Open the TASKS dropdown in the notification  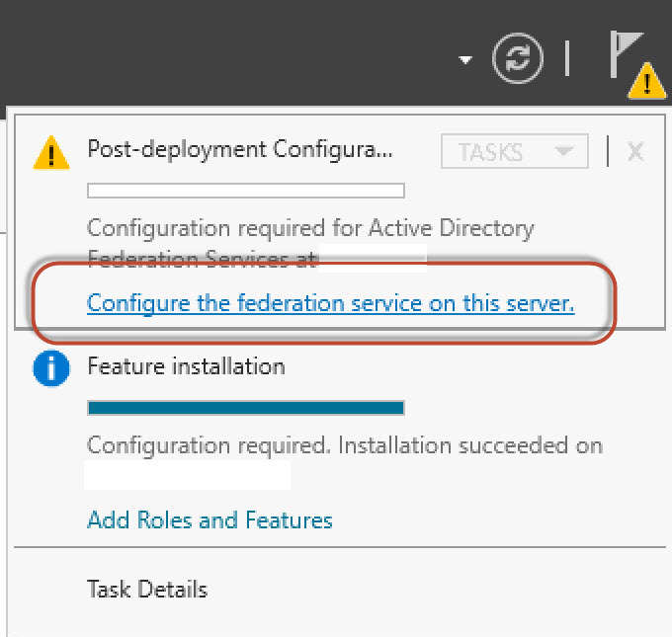[x=515, y=151]
